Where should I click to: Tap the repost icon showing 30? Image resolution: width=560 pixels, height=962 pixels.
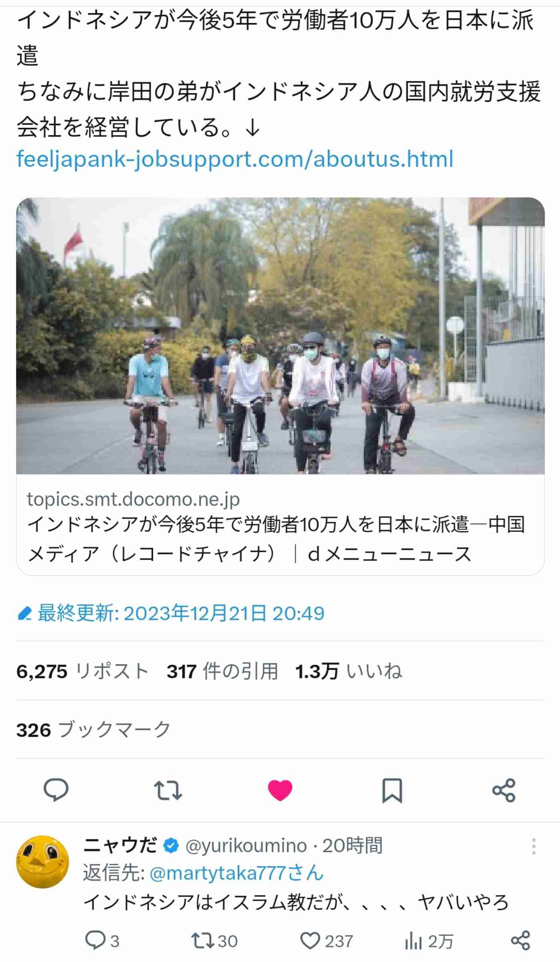pyautogui.click(x=214, y=941)
